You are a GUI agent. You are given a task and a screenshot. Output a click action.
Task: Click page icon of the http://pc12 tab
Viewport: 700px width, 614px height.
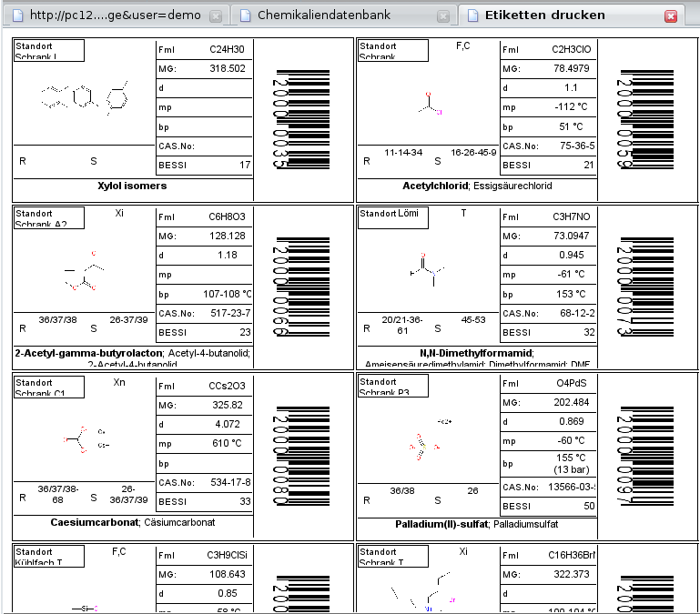click(x=17, y=15)
